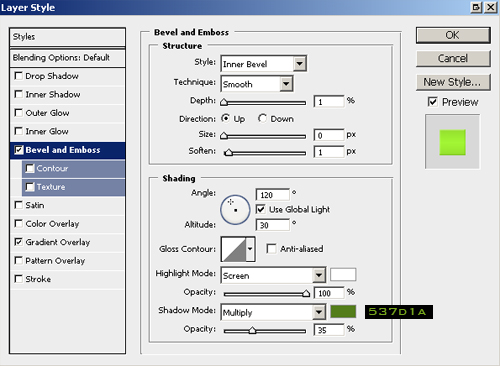Viewport: 500px width, 366px height.
Task: Enable the Contour checkbox
Action: (x=30, y=168)
